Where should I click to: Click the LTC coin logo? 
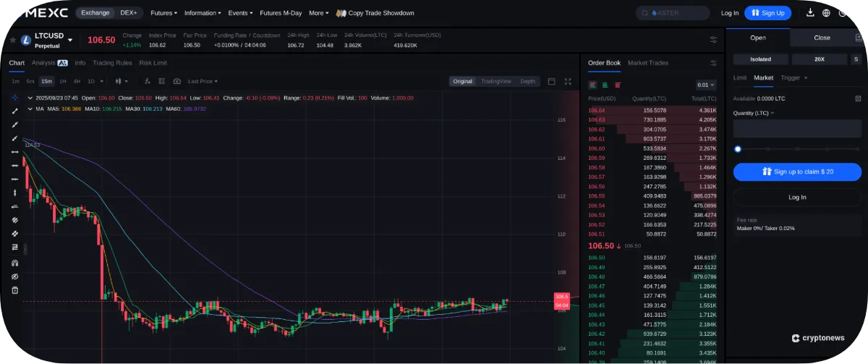click(26, 40)
